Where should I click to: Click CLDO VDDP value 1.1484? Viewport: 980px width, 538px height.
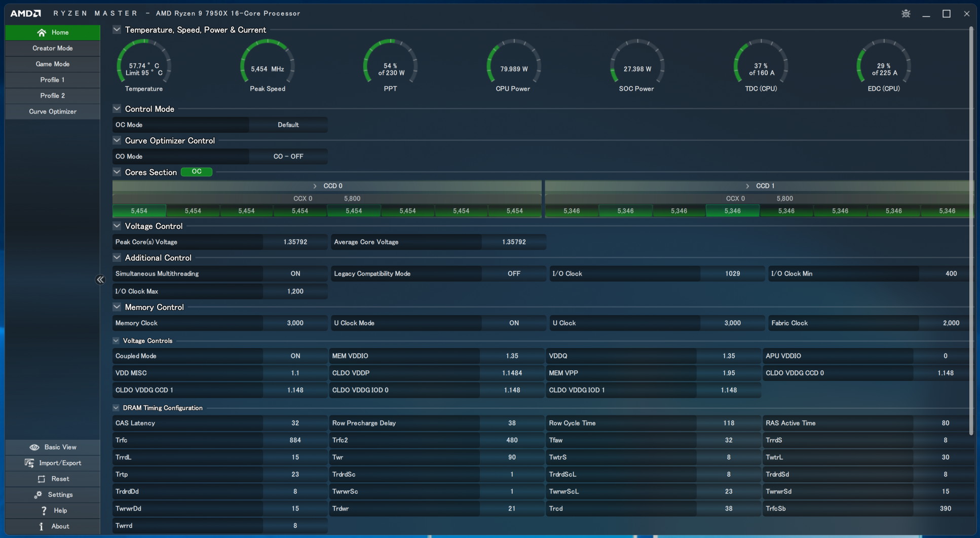point(512,373)
